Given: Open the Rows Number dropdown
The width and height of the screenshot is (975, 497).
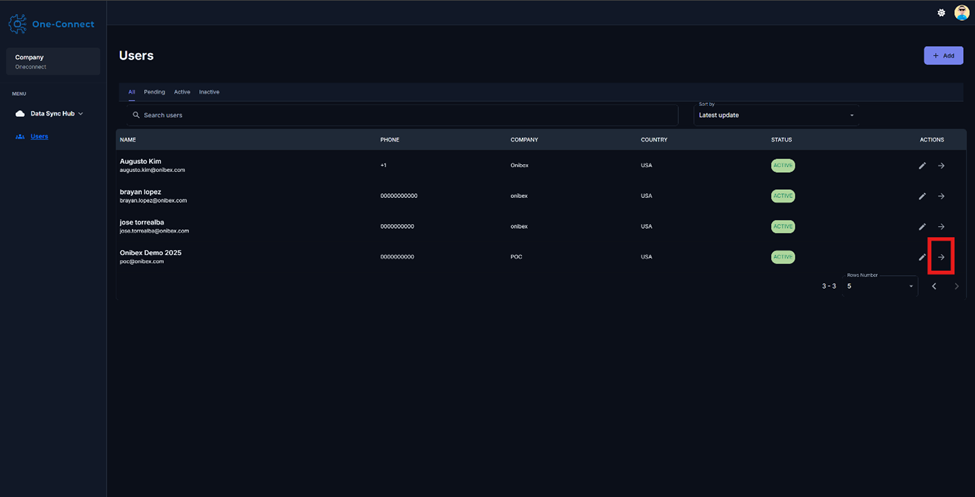Looking at the screenshot, I should click(x=880, y=286).
